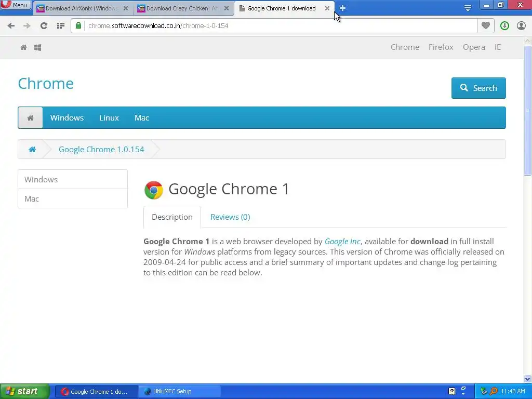Viewport: 532px width, 399px height.
Task: Click the Windows logo icon in site bar
Action: (x=37, y=47)
